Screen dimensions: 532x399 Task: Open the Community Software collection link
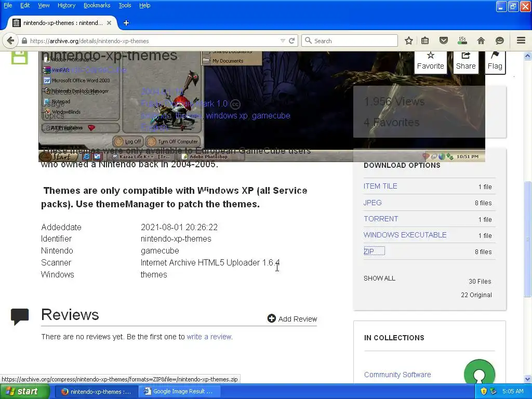point(397,375)
